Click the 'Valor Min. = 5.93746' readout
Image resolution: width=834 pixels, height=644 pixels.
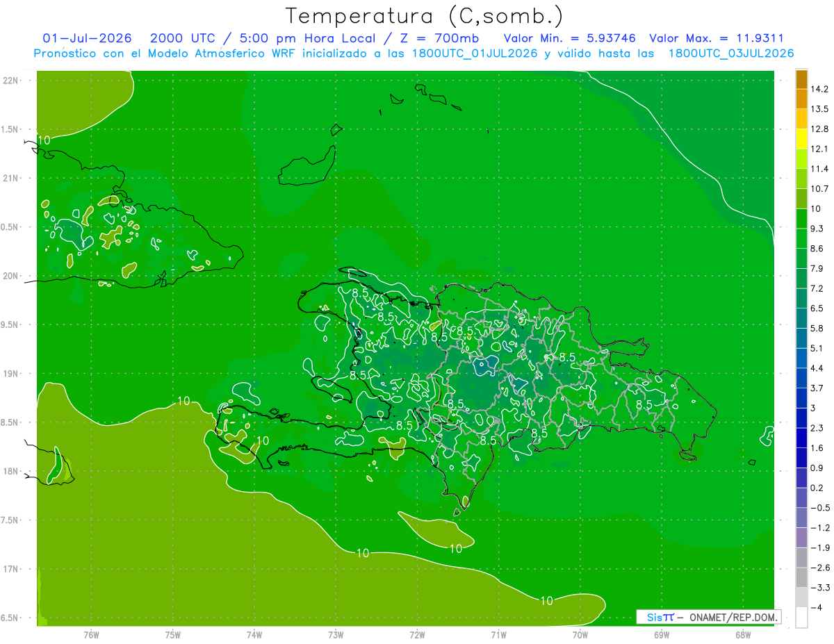(570, 38)
